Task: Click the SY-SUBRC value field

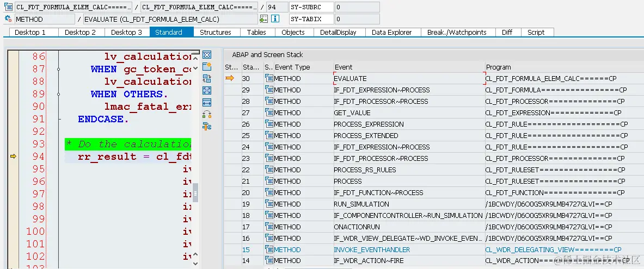Action: click(357, 7)
